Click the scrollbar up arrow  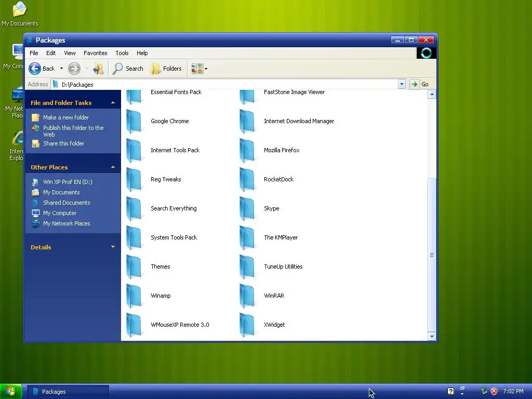point(432,95)
